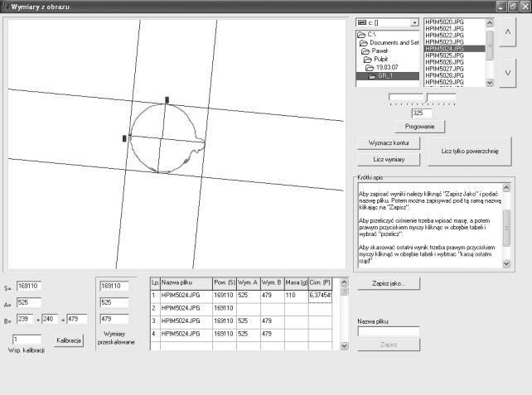The height and width of the screenshot is (395, 532).
Task: Select file HPIM5028.JPG in the list
Action: point(445,75)
